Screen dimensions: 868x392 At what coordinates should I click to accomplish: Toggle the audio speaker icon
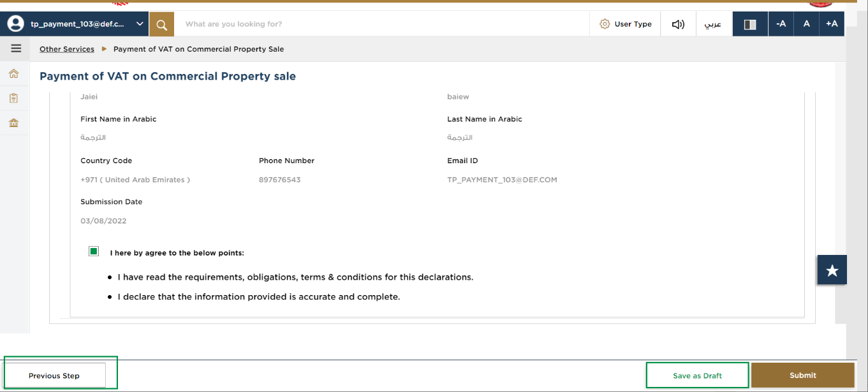[x=678, y=24]
